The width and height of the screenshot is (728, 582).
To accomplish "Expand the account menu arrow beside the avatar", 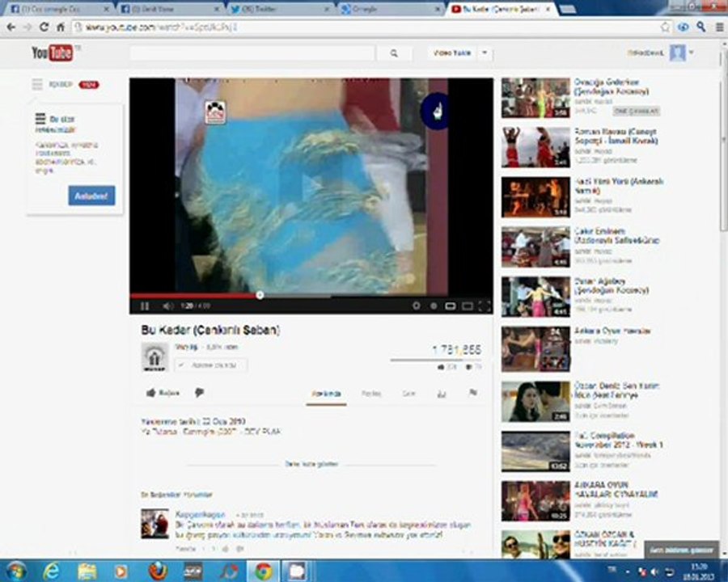I will coord(692,53).
